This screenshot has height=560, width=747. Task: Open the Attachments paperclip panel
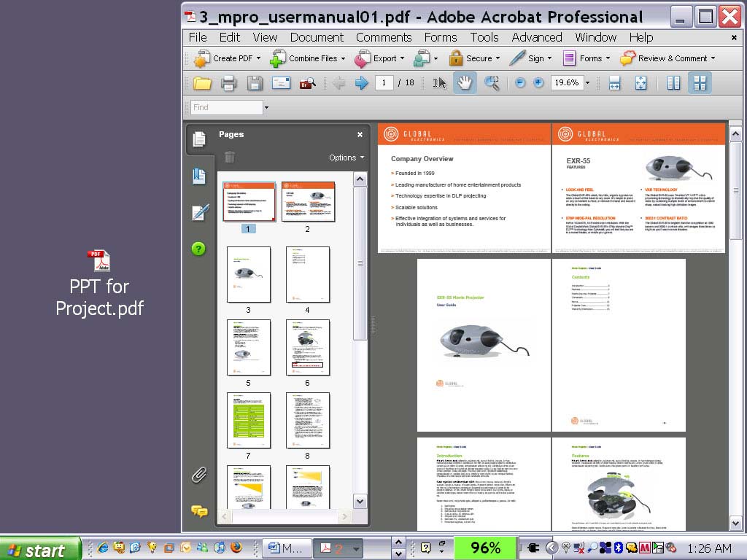[x=199, y=475]
